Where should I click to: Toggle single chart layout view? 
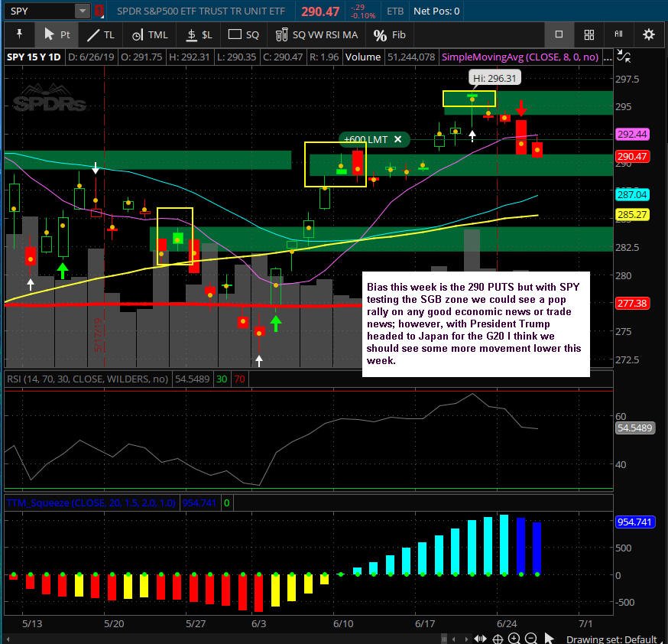(x=559, y=34)
